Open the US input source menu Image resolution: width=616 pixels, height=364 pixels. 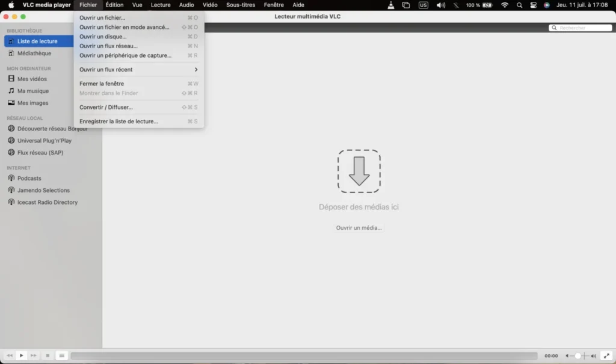click(423, 5)
